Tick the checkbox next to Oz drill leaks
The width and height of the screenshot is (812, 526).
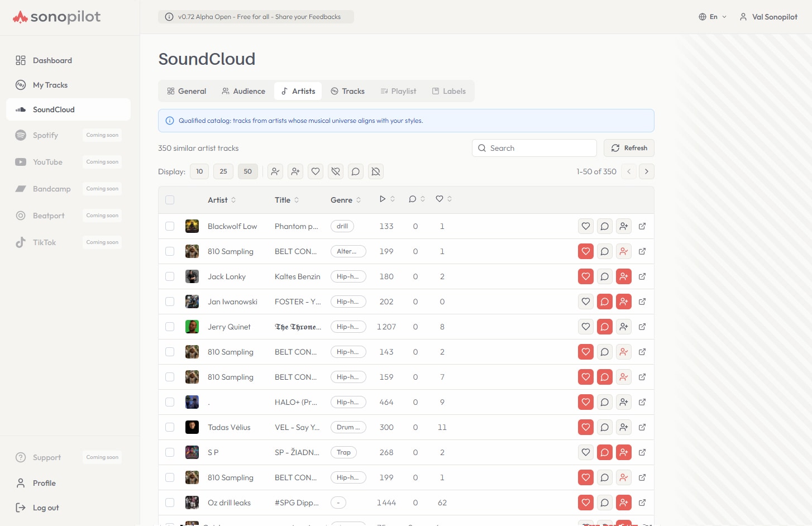[x=170, y=503]
